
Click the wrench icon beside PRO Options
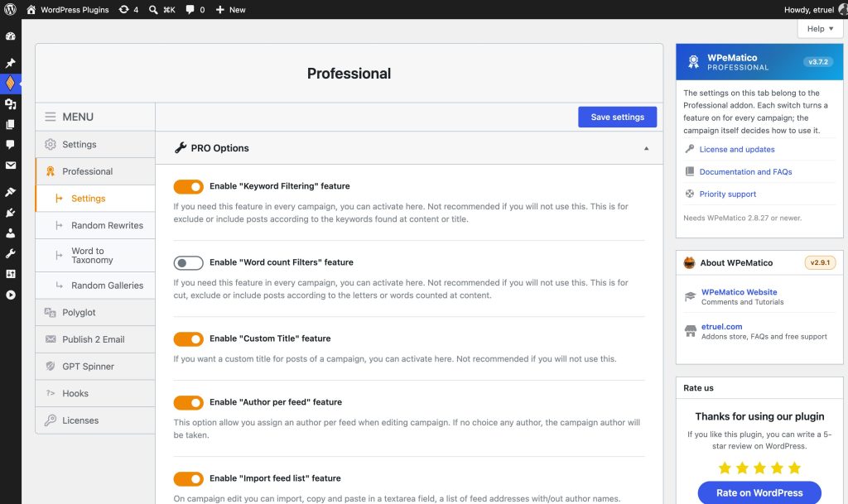pos(181,148)
